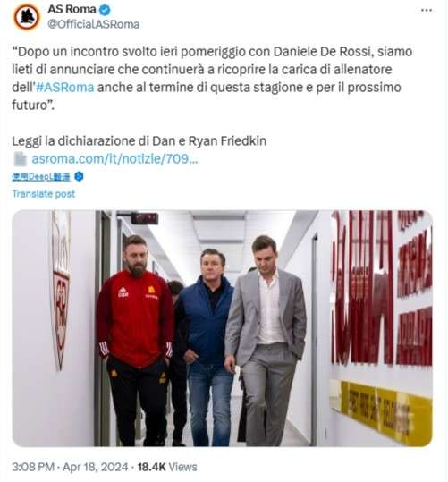
Task: Open the three-dot more options menu
Action: pyautogui.click(x=427, y=10)
